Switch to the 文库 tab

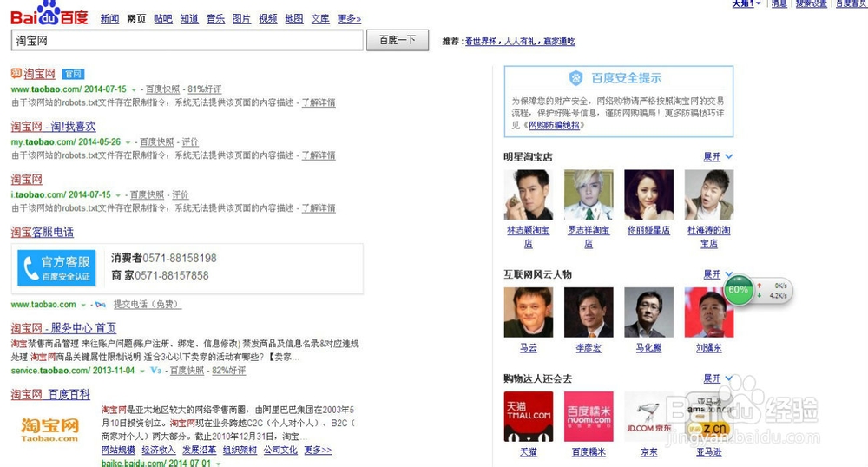click(320, 19)
